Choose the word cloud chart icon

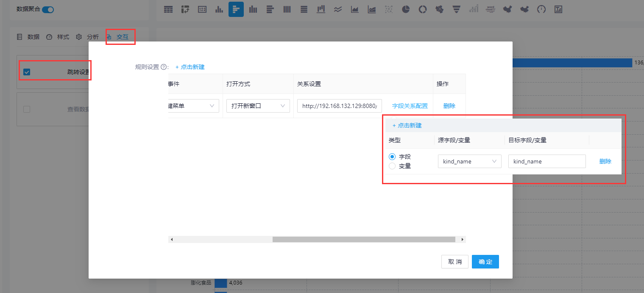490,9
